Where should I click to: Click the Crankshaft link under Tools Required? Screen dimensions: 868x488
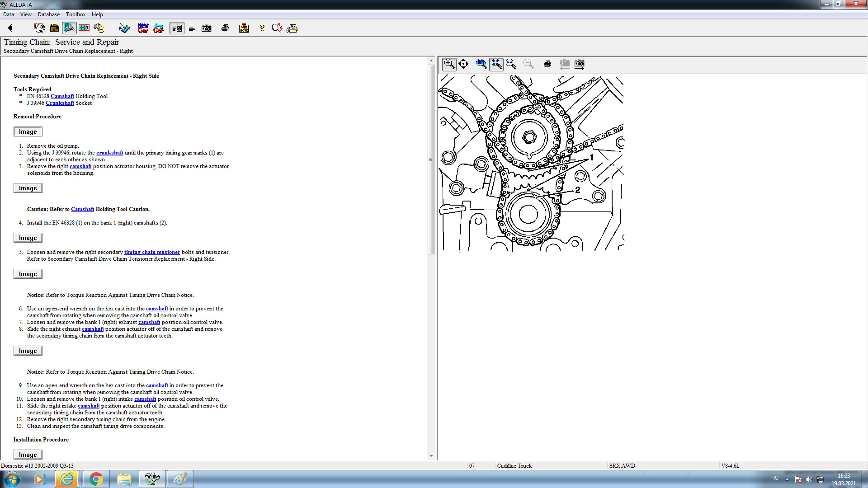pyautogui.click(x=60, y=103)
